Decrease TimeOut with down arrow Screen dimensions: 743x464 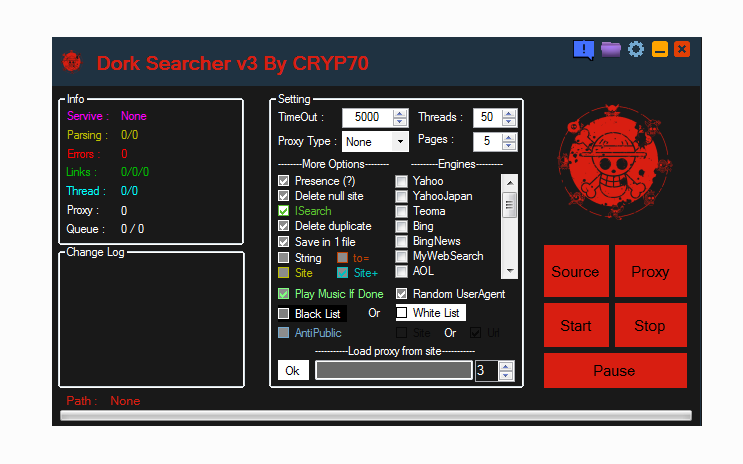click(400, 122)
